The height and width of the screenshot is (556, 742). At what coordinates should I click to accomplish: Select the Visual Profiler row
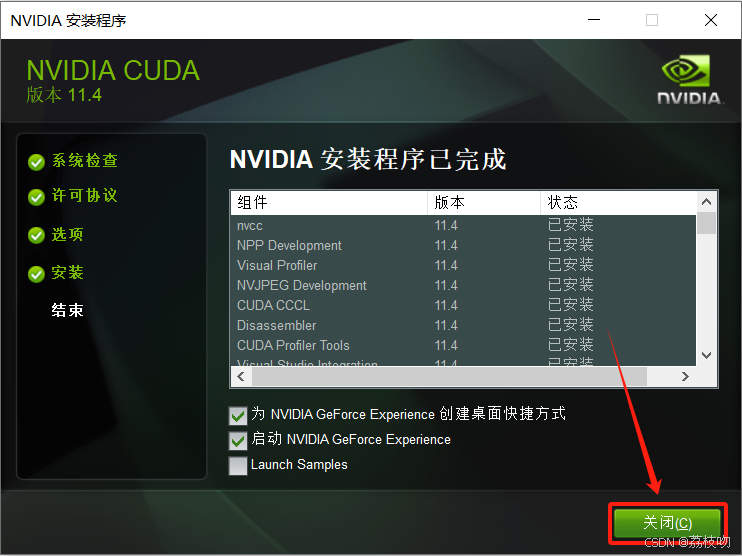[x=464, y=265]
